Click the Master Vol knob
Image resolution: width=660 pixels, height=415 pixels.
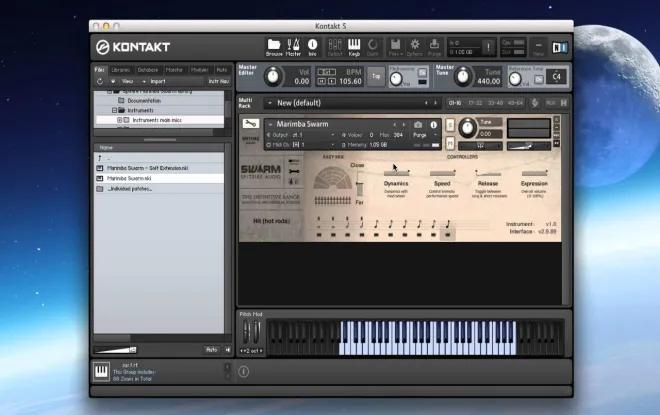pyautogui.click(x=273, y=77)
